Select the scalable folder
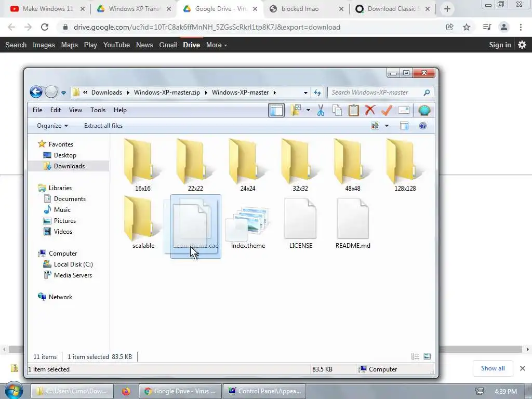The width and height of the screenshot is (532, 399). click(x=143, y=223)
